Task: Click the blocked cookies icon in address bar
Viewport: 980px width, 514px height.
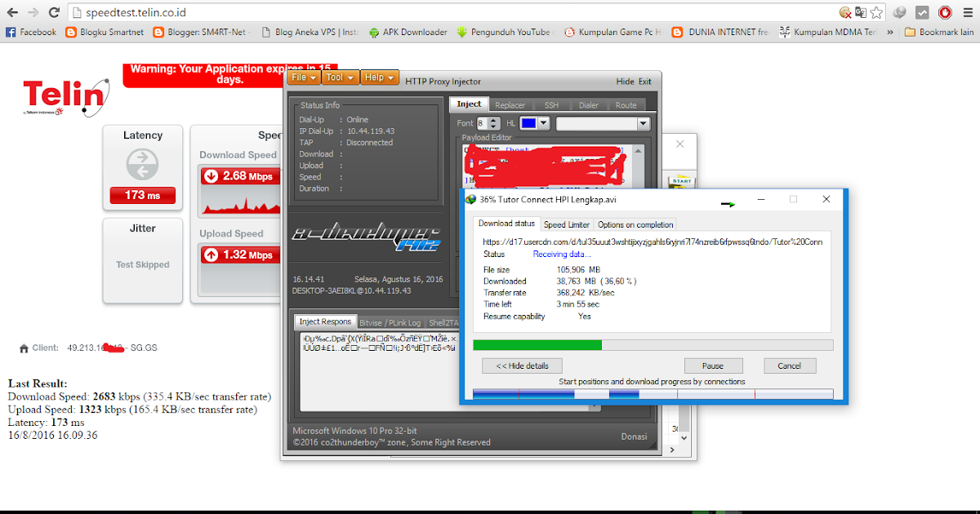Action: tap(845, 12)
